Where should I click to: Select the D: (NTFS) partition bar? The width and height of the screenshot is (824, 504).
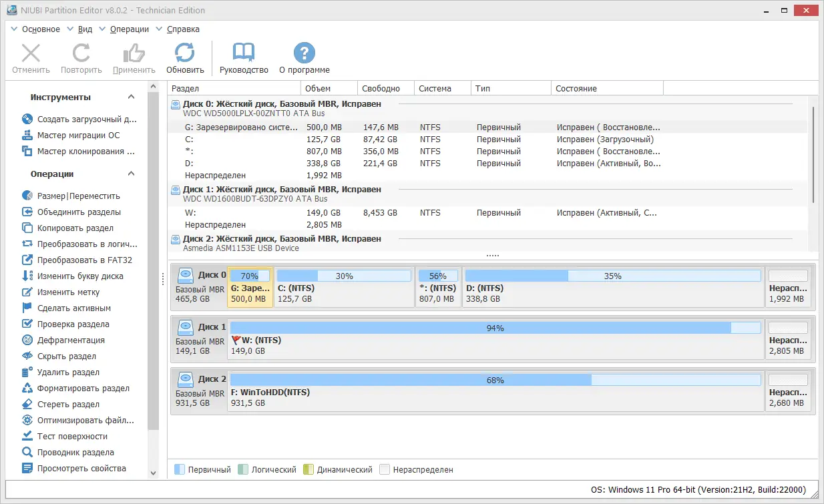click(613, 288)
